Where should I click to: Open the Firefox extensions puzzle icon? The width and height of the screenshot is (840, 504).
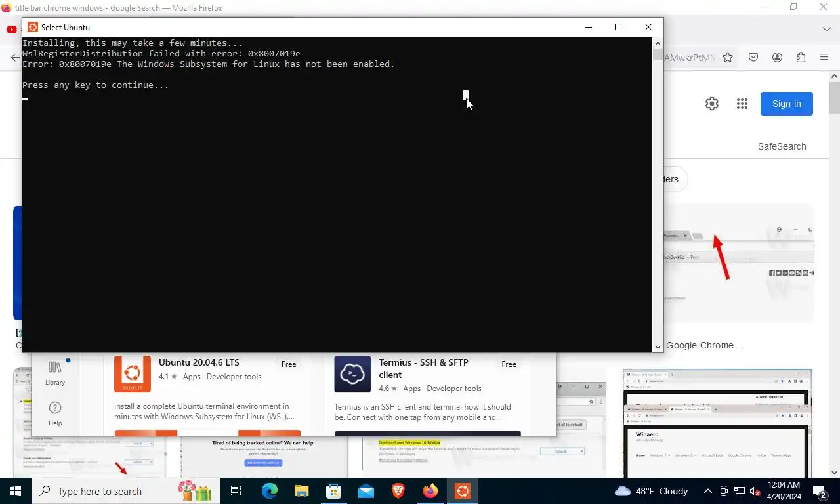pyautogui.click(x=801, y=58)
